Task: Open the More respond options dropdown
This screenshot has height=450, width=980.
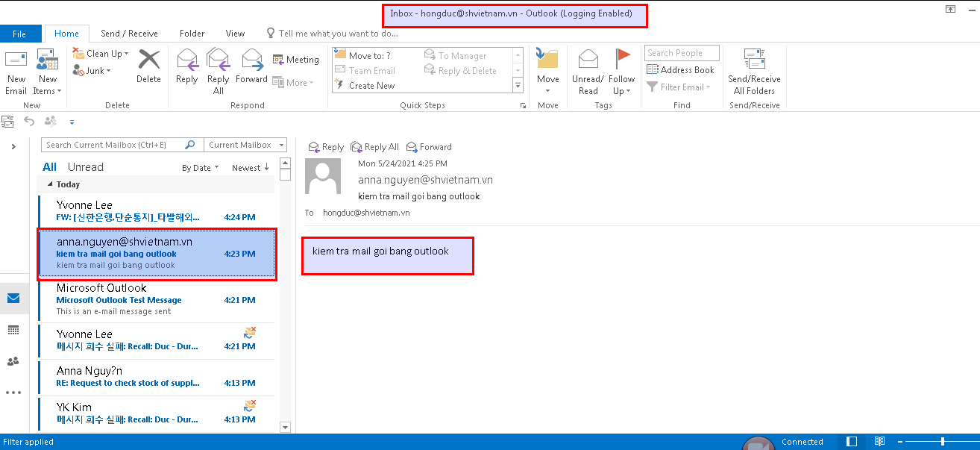Action: (x=293, y=82)
